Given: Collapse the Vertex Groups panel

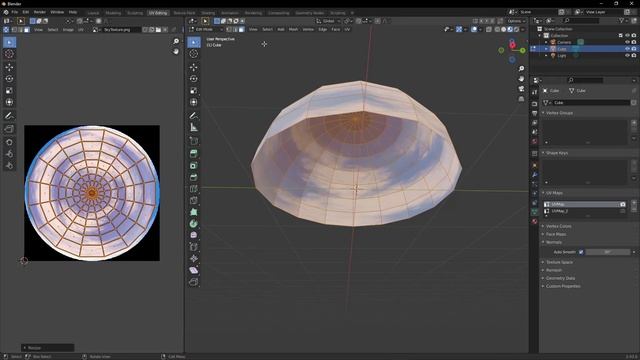Looking at the screenshot, I should [559, 113].
